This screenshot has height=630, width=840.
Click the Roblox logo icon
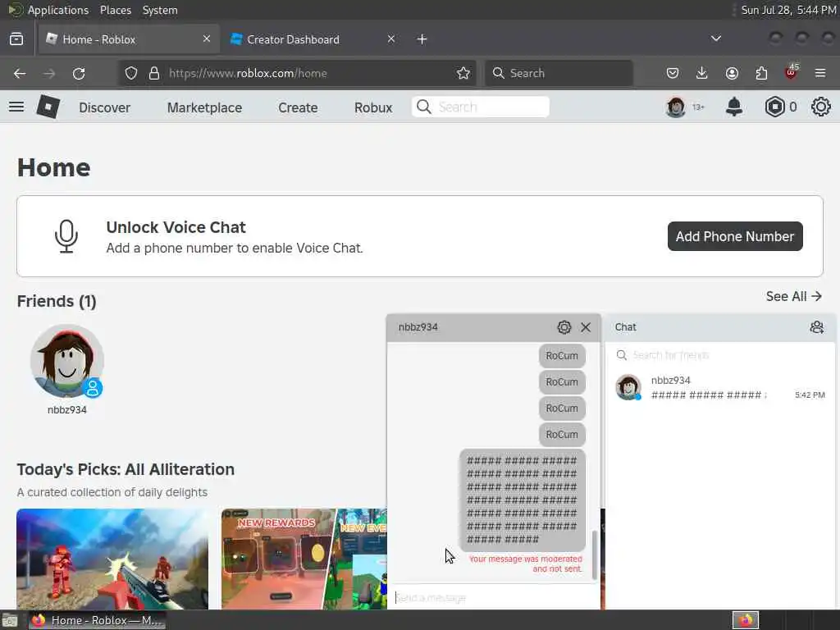[48, 107]
